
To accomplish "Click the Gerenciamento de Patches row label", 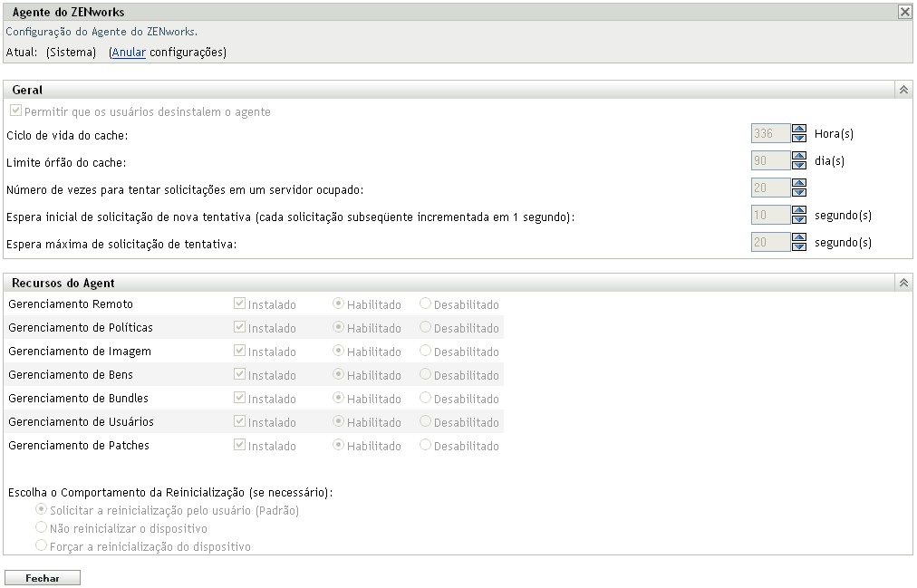I will pos(79,446).
